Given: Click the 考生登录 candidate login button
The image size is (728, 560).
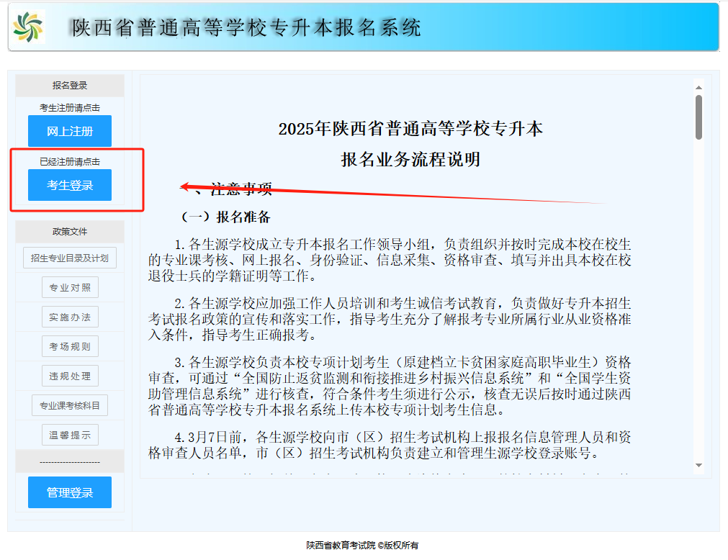Looking at the screenshot, I should click(69, 185).
